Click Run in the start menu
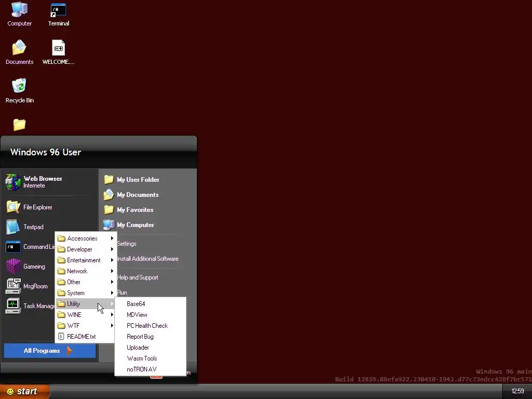The image size is (532, 399). point(122,292)
